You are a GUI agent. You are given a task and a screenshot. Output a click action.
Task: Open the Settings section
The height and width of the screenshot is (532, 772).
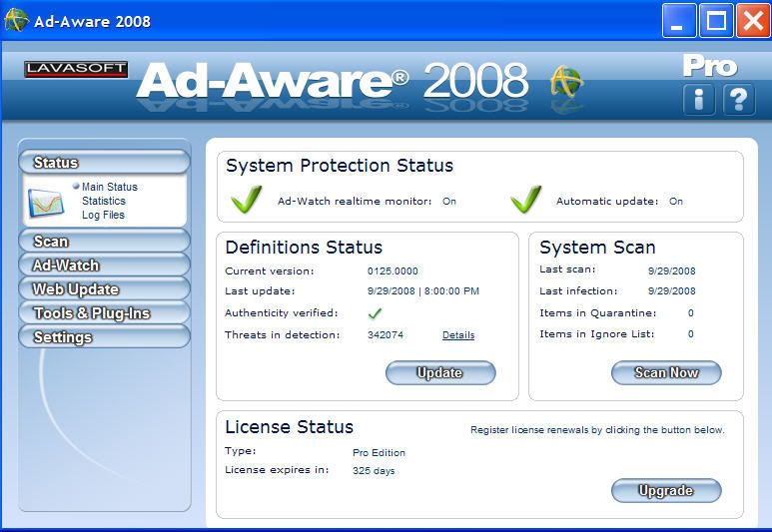[105, 337]
